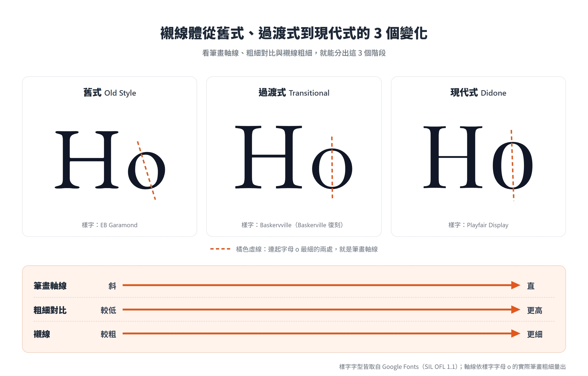The image size is (588, 376).
Task: Click the 更高 end value
Action: 535,310
